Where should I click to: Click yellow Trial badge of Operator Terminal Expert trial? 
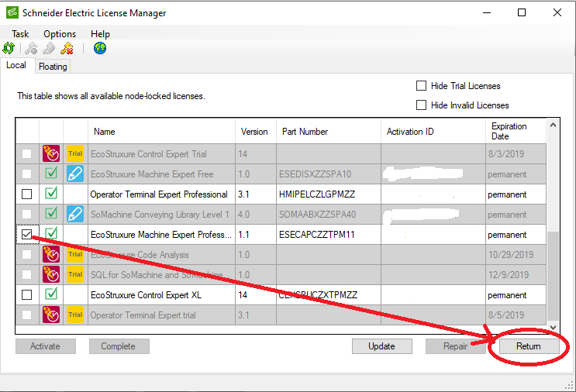coord(75,315)
